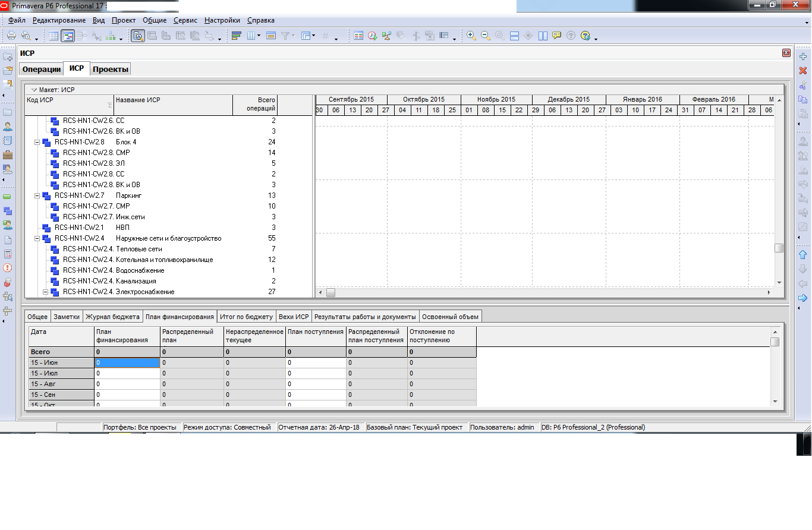
Task: Sort by the Код ИСР column header
Action: point(69,105)
